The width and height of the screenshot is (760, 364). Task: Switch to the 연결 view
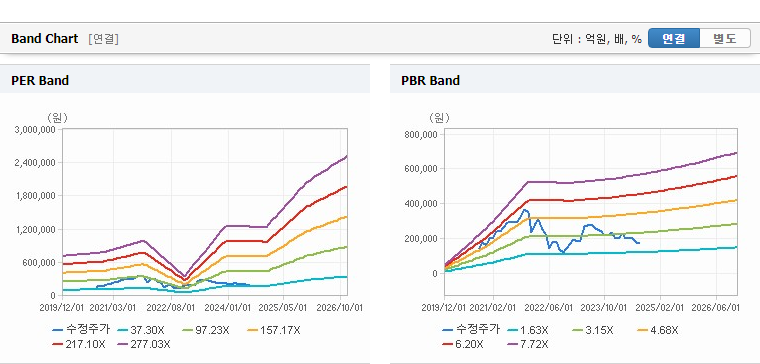click(674, 39)
